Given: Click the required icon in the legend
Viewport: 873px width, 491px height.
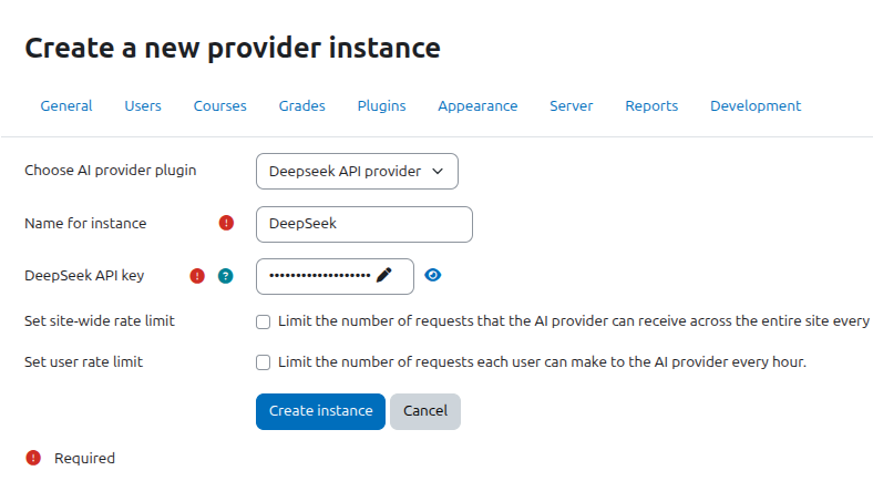Looking at the screenshot, I should click(x=33, y=458).
